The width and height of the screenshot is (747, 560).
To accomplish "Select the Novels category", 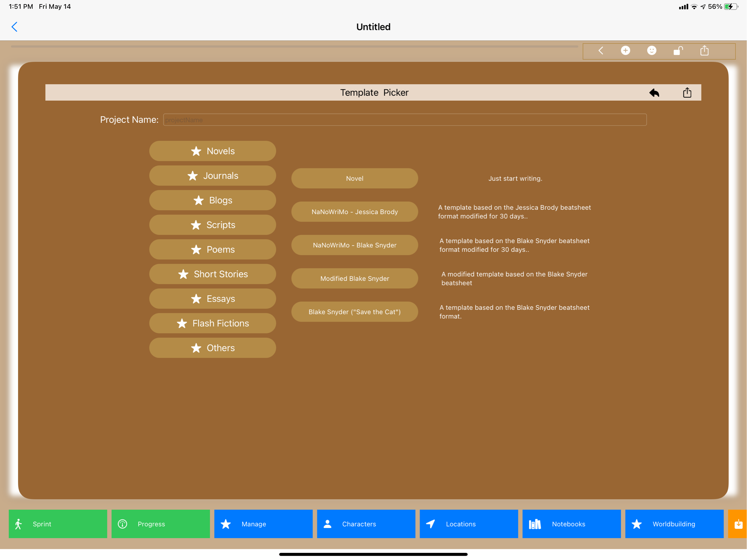I will (212, 151).
